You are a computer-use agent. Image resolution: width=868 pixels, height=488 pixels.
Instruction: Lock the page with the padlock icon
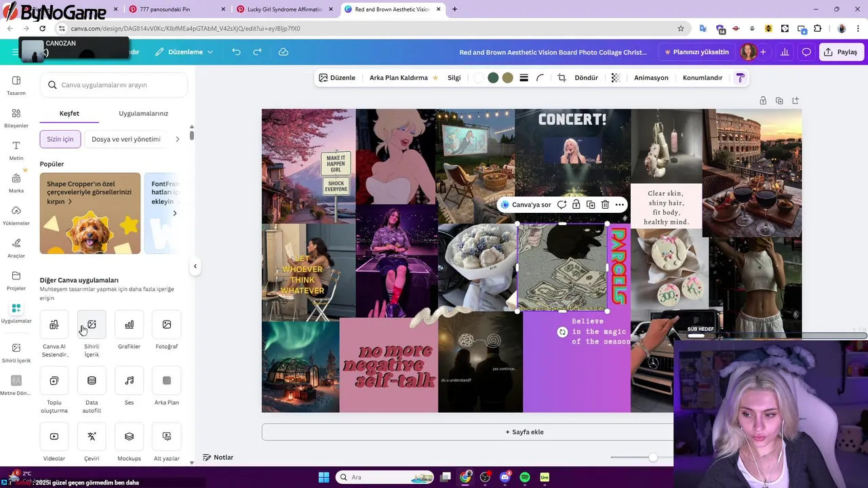pyautogui.click(x=763, y=100)
